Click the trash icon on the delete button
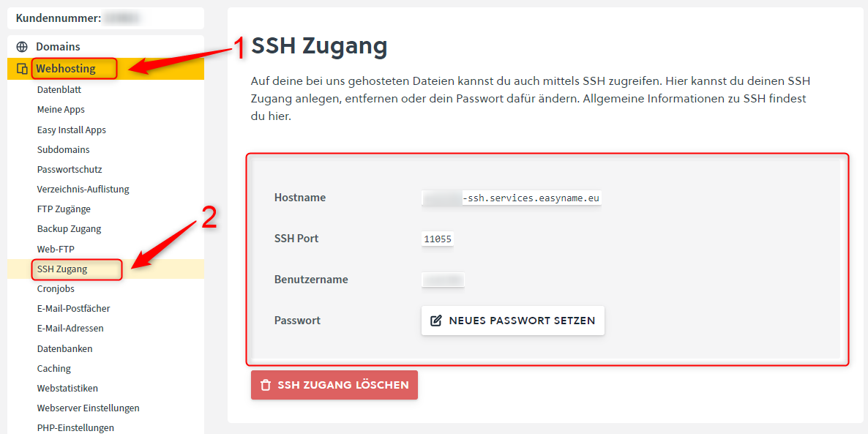The image size is (868, 434). (266, 385)
